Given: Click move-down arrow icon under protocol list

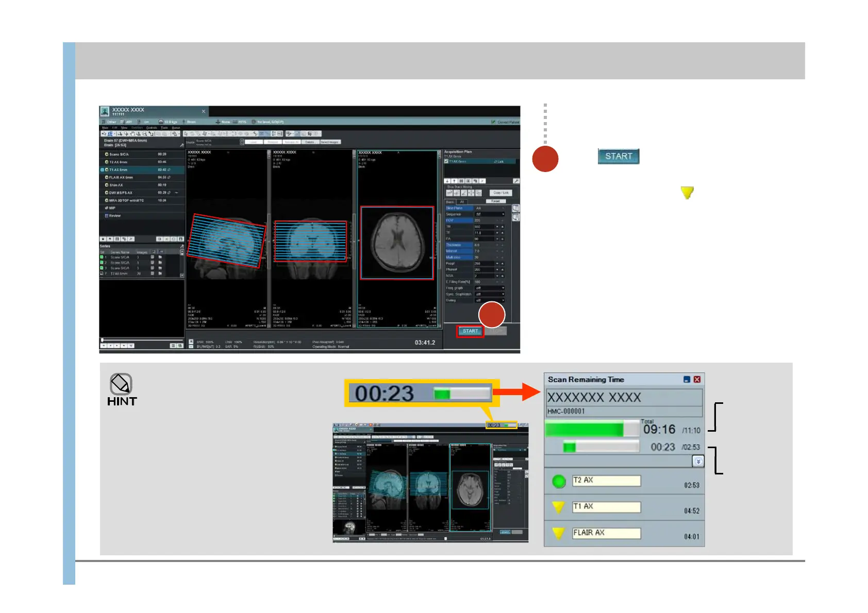Looking at the screenshot, I should pyautogui.click(x=103, y=239).
